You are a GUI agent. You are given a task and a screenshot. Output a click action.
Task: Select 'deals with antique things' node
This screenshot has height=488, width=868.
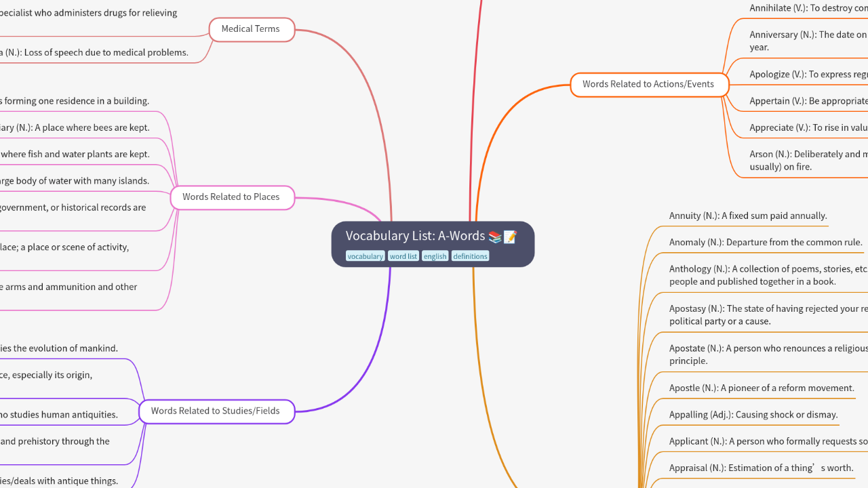click(x=59, y=481)
